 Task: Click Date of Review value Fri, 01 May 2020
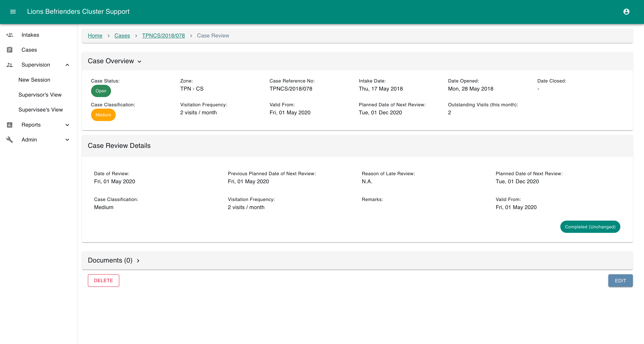(x=115, y=181)
